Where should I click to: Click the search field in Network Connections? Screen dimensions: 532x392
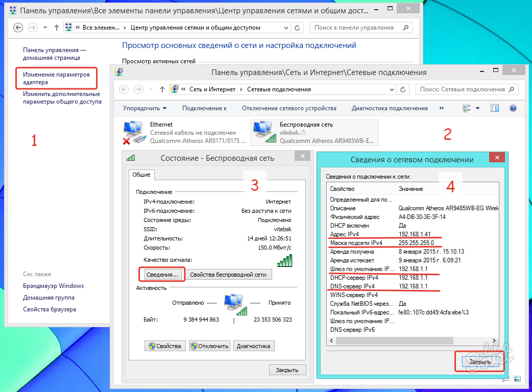point(467,89)
